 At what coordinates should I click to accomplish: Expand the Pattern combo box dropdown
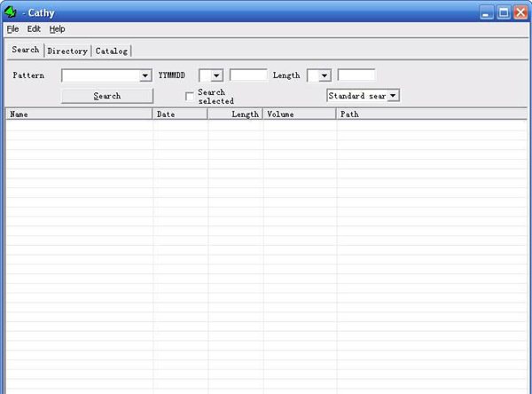(145, 75)
